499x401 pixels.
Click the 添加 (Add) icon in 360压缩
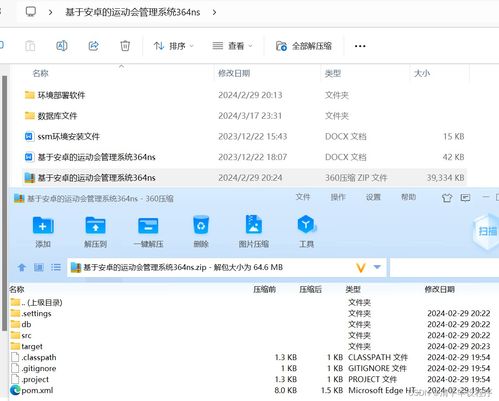click(43, 226)
